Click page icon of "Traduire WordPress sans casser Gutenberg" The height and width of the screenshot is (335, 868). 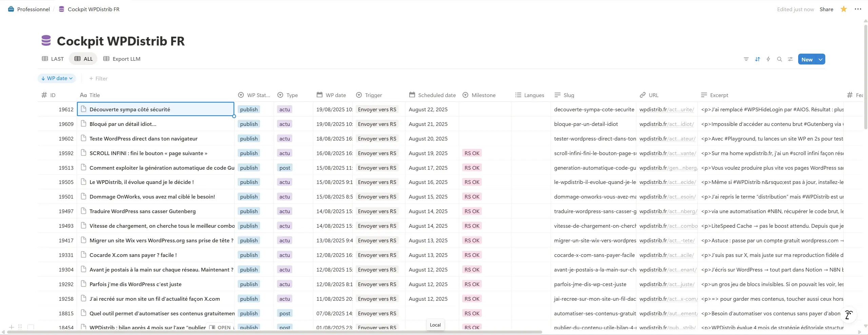point(83,211)
